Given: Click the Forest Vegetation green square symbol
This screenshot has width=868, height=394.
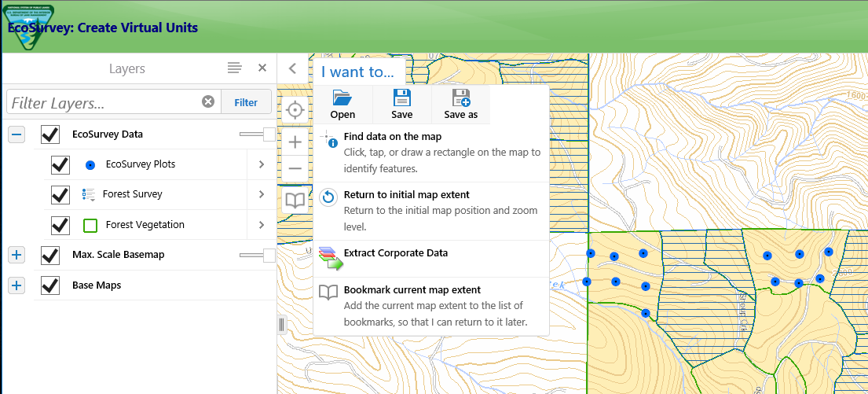Looking at the screenshot, I should (90, 225).
